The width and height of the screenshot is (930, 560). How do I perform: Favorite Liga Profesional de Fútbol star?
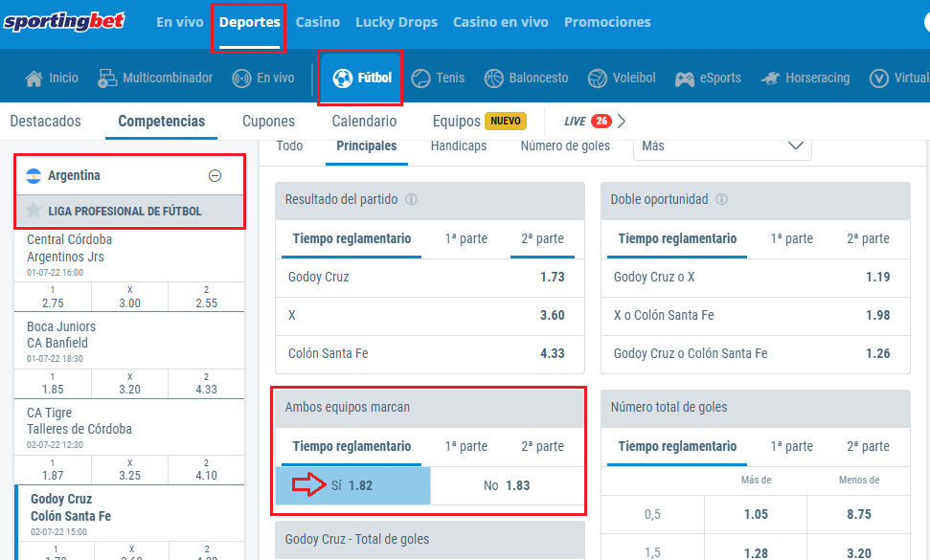pyautogui.click(x=34, y=211)
